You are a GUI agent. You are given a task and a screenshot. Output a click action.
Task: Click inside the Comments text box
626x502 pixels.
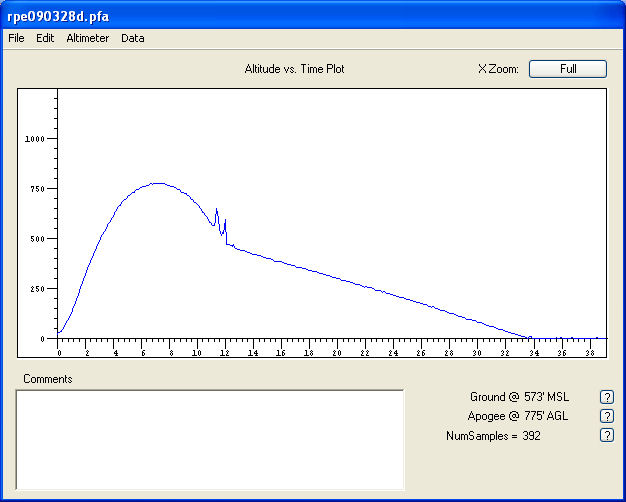(210, 439)
